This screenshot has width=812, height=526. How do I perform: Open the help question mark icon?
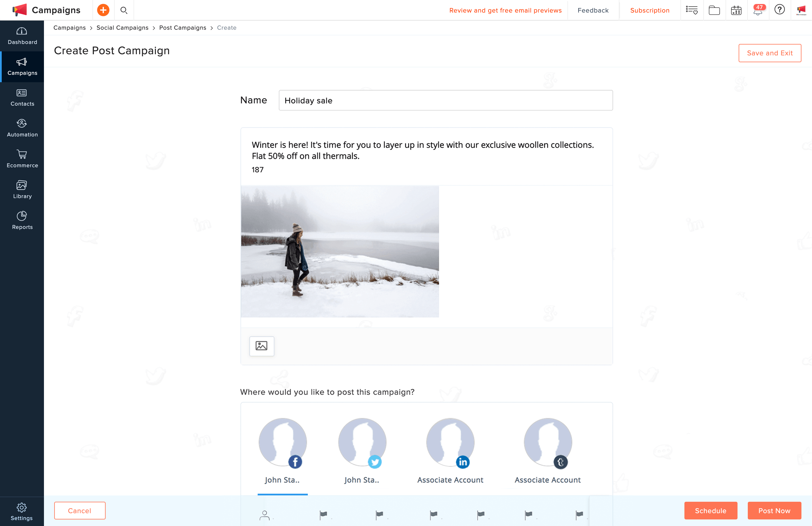click(x=779, y=9)
